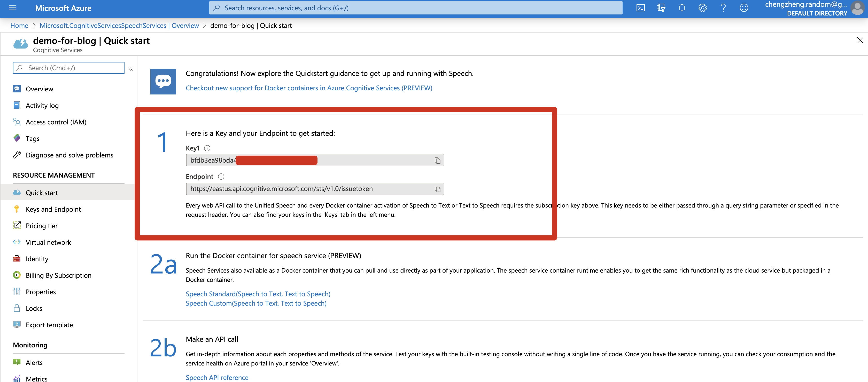
Task: Focus the sidebar Search (Cmd+/) field
Action: [72, 68]
